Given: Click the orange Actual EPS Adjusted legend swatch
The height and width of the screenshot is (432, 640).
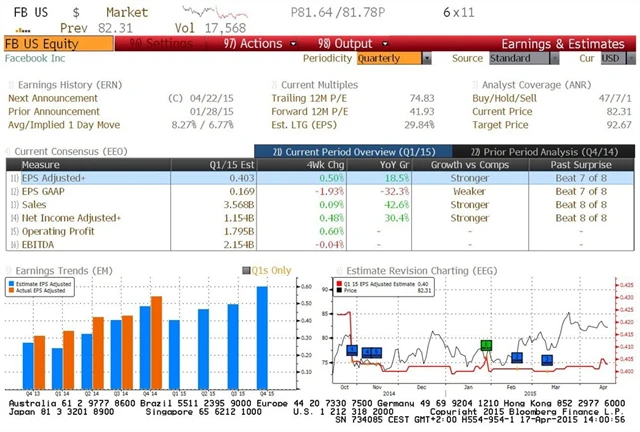Looking at the screenshot, I should [14, 289].
